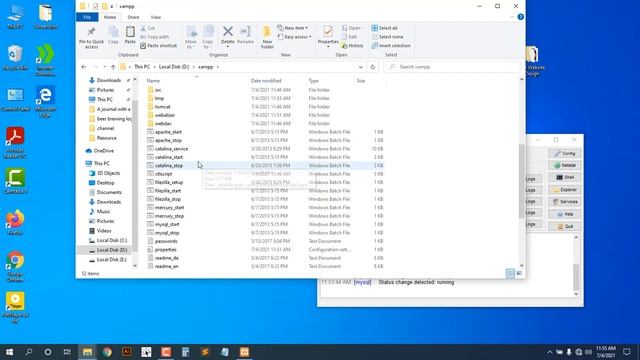This screenshot has height=360, width=640.
Task: Select the mysql_start batch file
Action: click(167, 224)
